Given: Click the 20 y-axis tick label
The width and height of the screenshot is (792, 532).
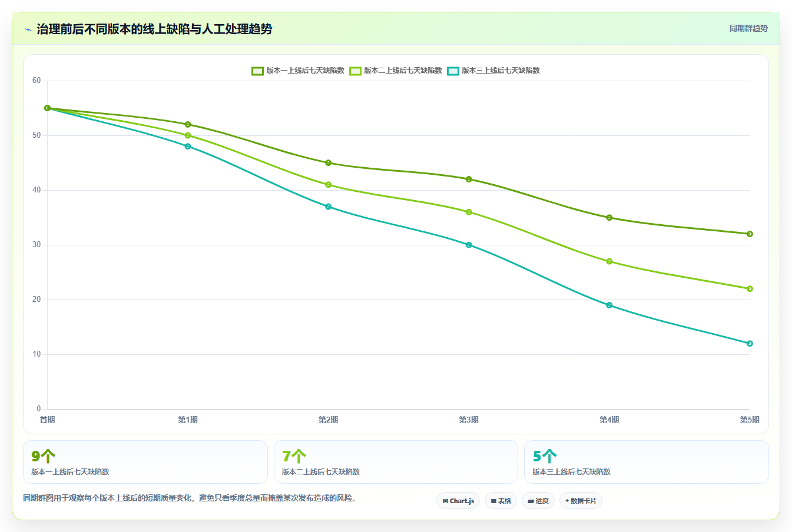Looking at the screenshot, I should tap(37, 300).
